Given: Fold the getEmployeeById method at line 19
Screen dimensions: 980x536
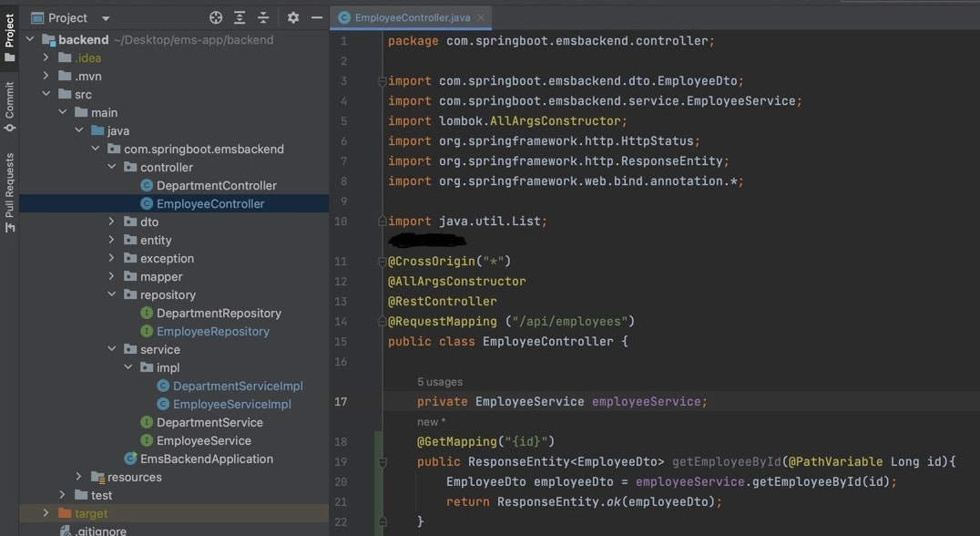Looking at the screenshot, I should pos(382,462).
